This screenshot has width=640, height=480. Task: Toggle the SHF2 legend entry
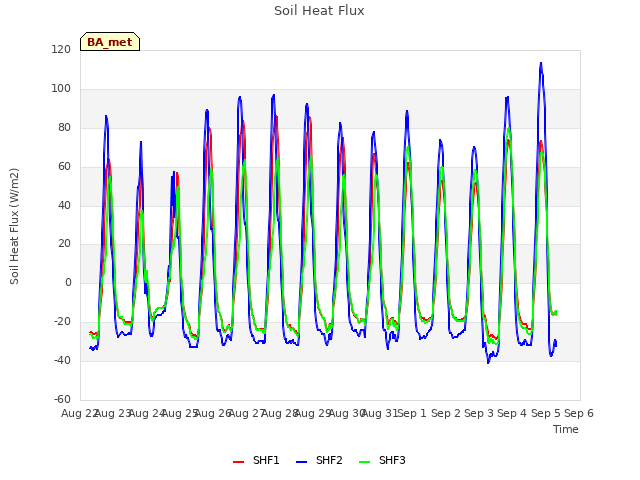pyautogui.click(x=319, y=460)
